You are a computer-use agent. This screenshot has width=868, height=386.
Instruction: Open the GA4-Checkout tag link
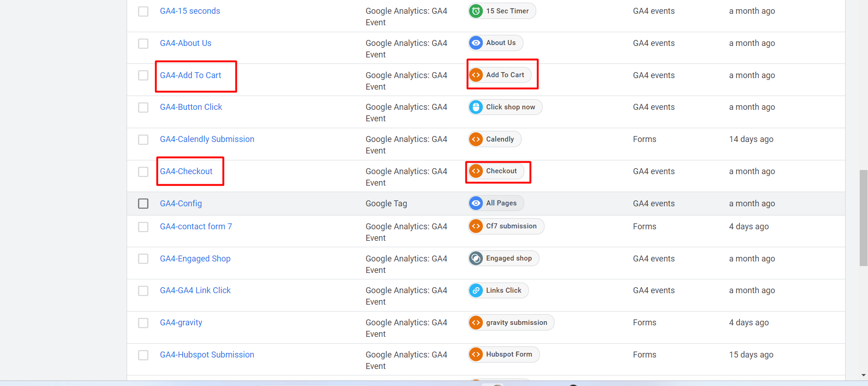pyautogui.click(x=186, y=171)
